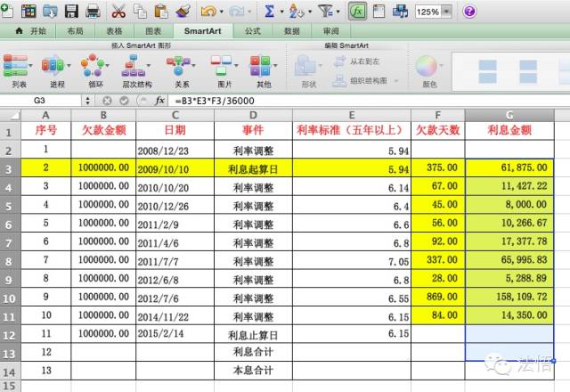Toggle the Formula Builder fx button
Image resolution: width=570 pixels, height=392 pixels.
(358, 12)
